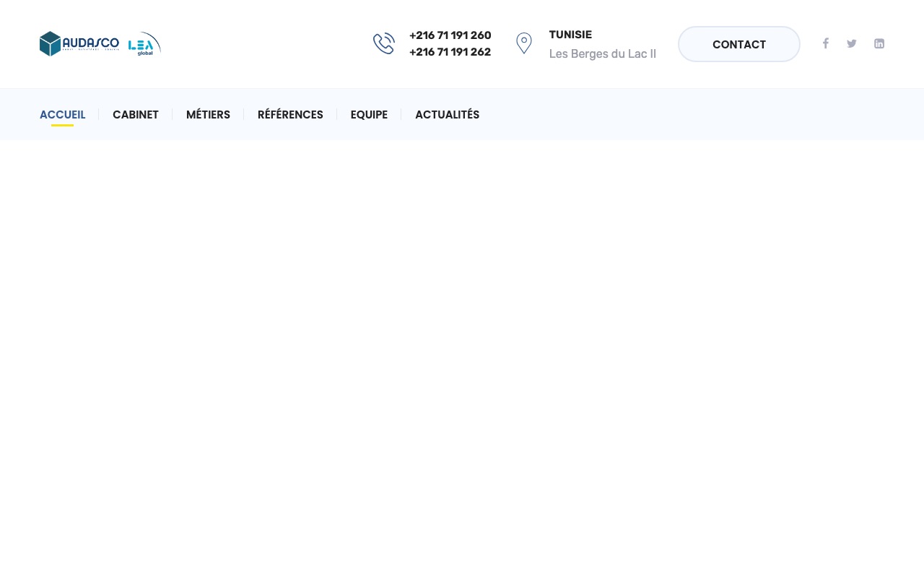Screen dimensions: 924x578
Task: Click the location pin icon
Action: [524, 43]
